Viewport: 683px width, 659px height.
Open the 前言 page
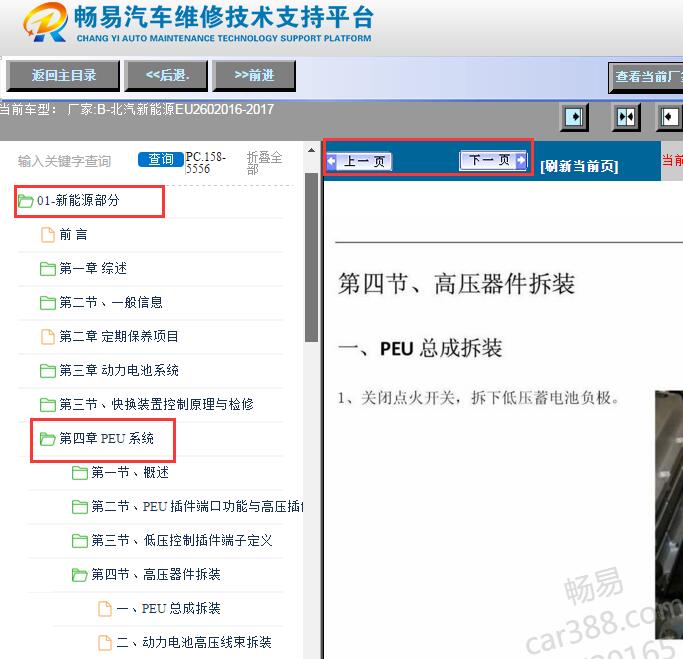73,235
